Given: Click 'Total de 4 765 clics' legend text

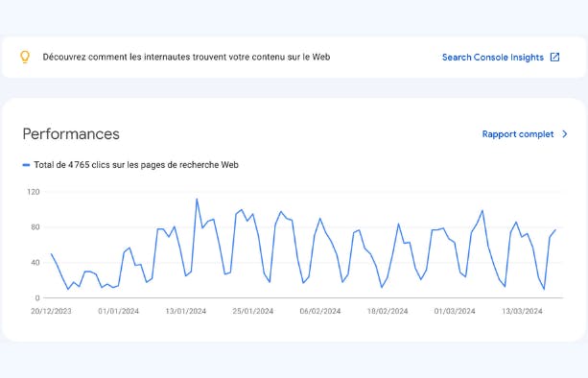Looking at the screenshot, I should (x=136, y=165).
